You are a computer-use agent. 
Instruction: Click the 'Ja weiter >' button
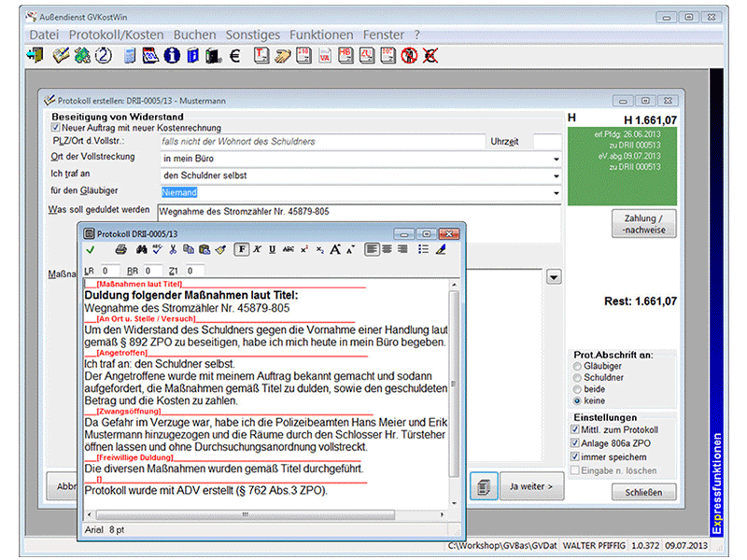(531, 486)
